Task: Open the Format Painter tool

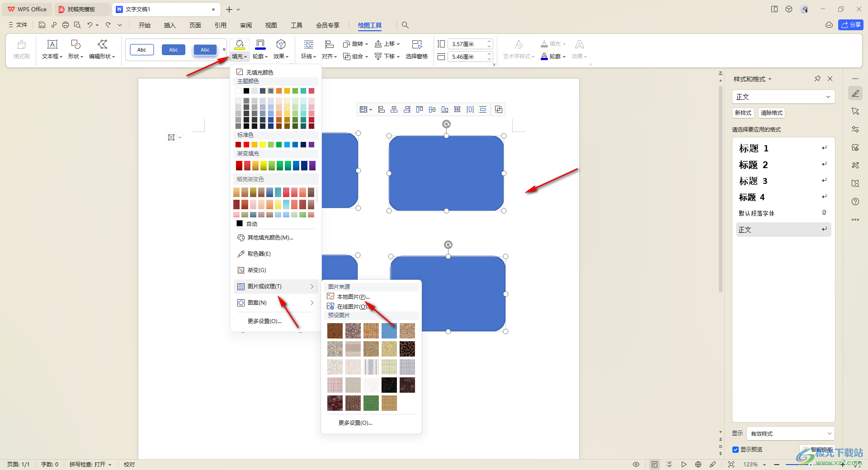Action: [21, 49]
